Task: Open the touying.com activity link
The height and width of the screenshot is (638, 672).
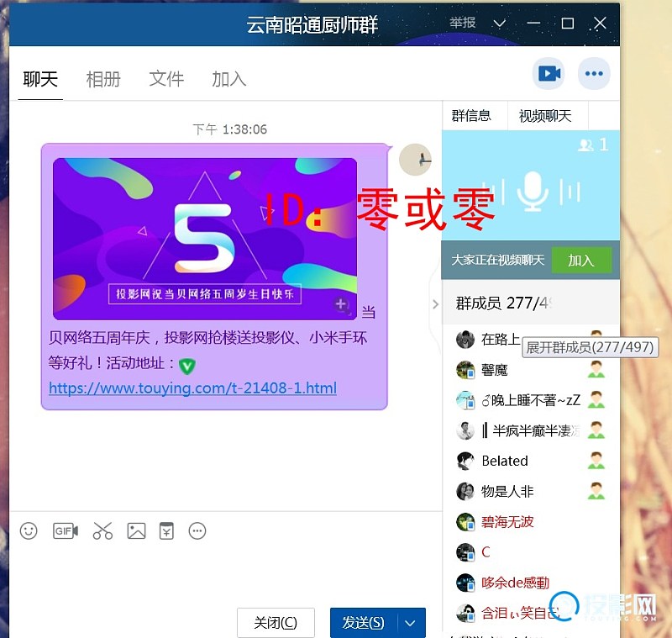Action: [x=193, y=388]
